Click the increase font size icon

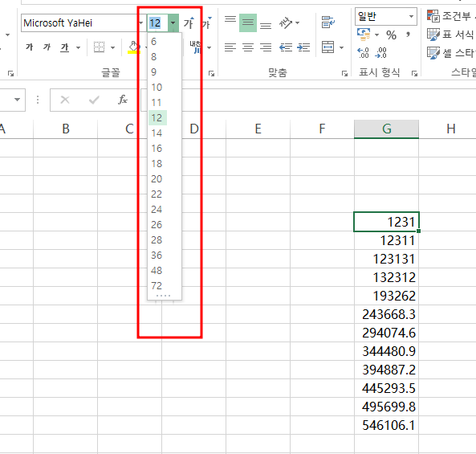pos(189,23)
